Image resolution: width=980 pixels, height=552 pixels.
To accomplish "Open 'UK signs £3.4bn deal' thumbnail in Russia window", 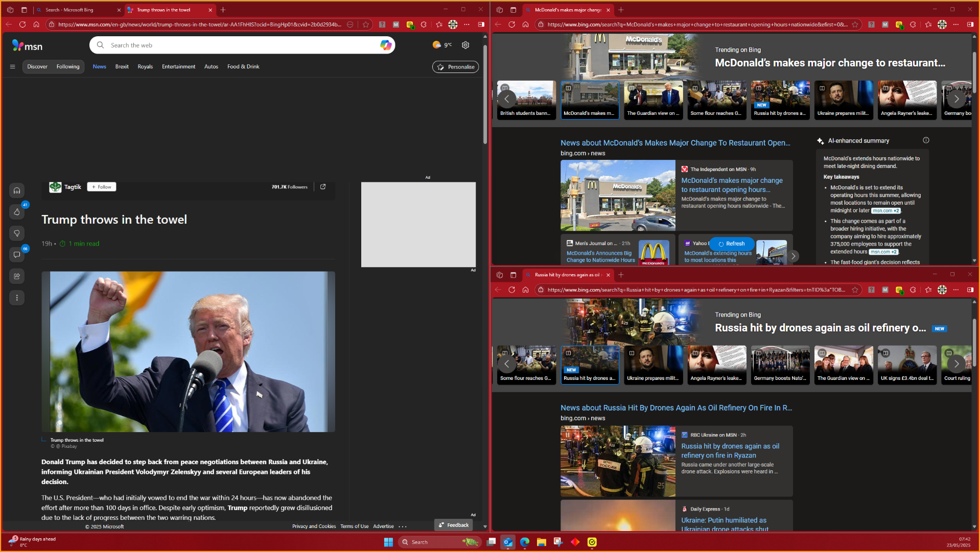I will tap(907, 365).
